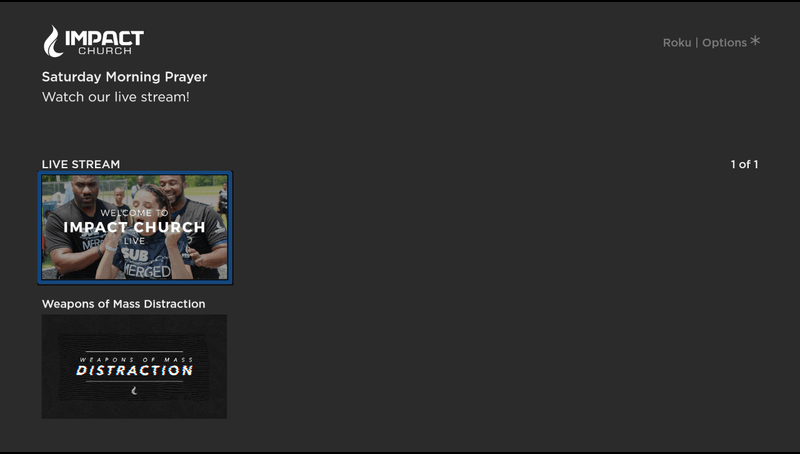Click the 'SUB MERGED' shirt text in thumbnail
Viewport: 800px width, 454px height.
pos(145,263)
